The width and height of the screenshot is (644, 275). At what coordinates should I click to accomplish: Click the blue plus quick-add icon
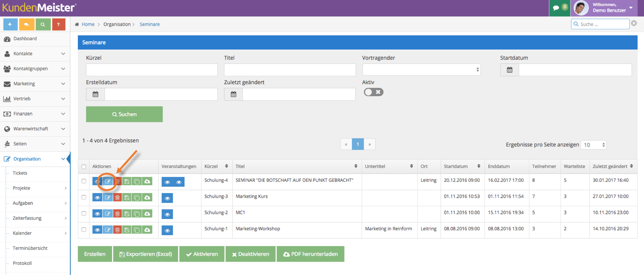pos(10,24)
